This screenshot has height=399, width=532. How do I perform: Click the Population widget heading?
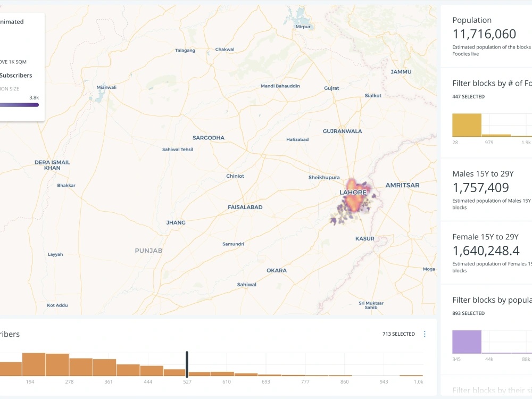point(471,20)
